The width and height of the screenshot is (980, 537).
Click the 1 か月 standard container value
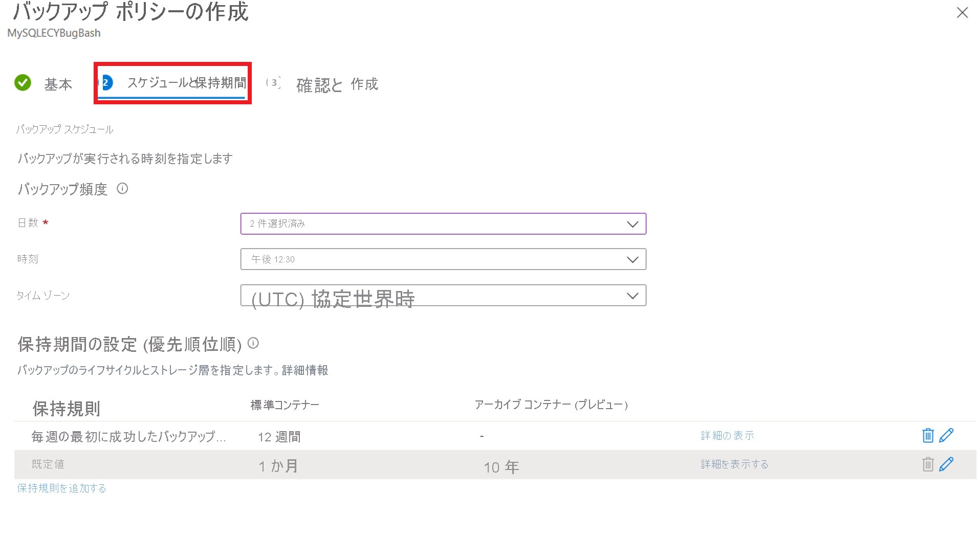click(x=278, y=466)
